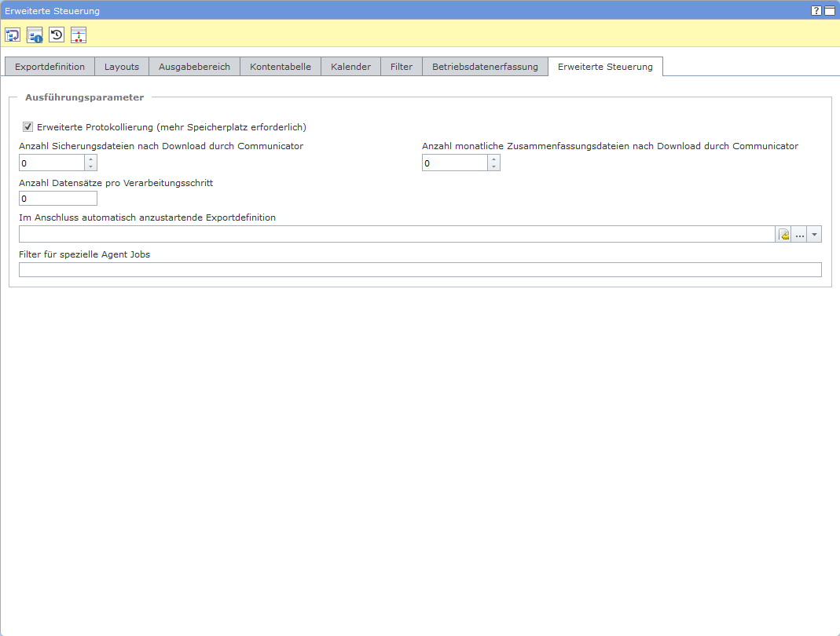Toggle Erweiterte Protokollierung checkbox

[x=28, y=126]
